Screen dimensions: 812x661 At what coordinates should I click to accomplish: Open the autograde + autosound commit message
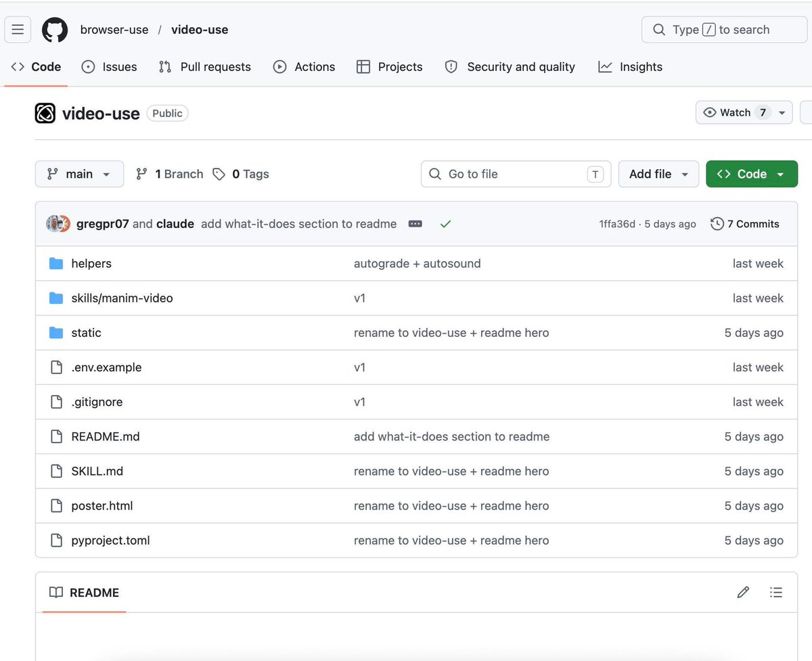(x=418, y=263)
